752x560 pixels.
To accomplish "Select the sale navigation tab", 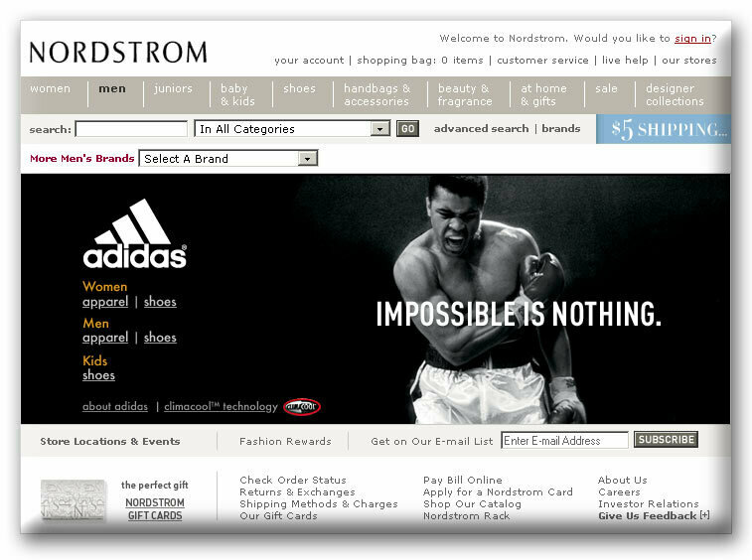I will tap(606, 88).
